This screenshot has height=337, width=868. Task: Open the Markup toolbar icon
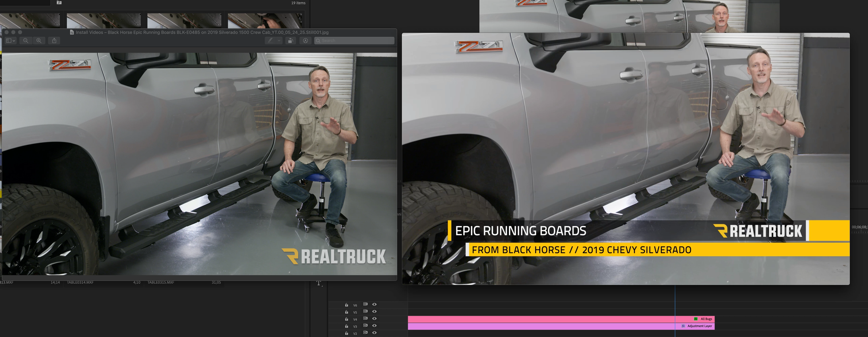(x=305, y=40)
